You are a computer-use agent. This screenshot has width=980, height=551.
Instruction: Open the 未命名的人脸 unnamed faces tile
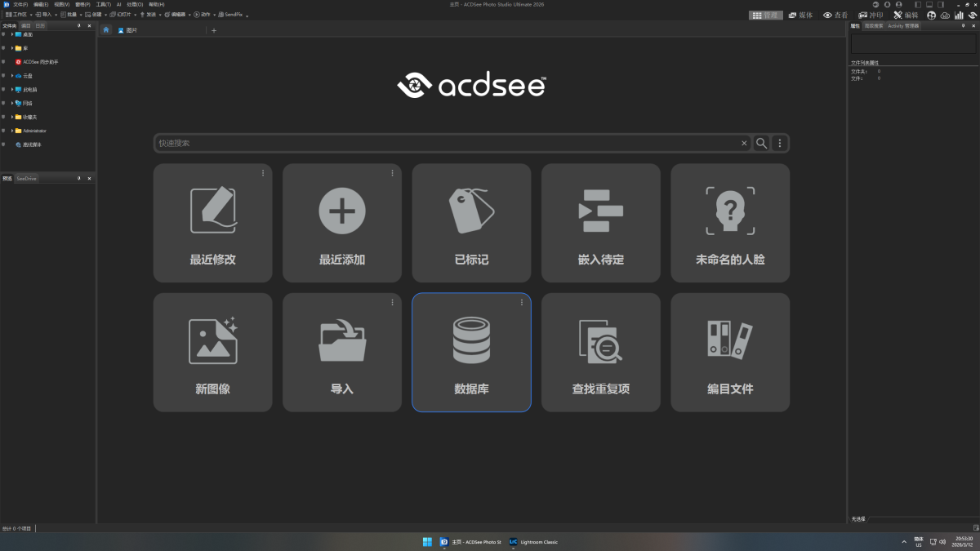(730, 223)
